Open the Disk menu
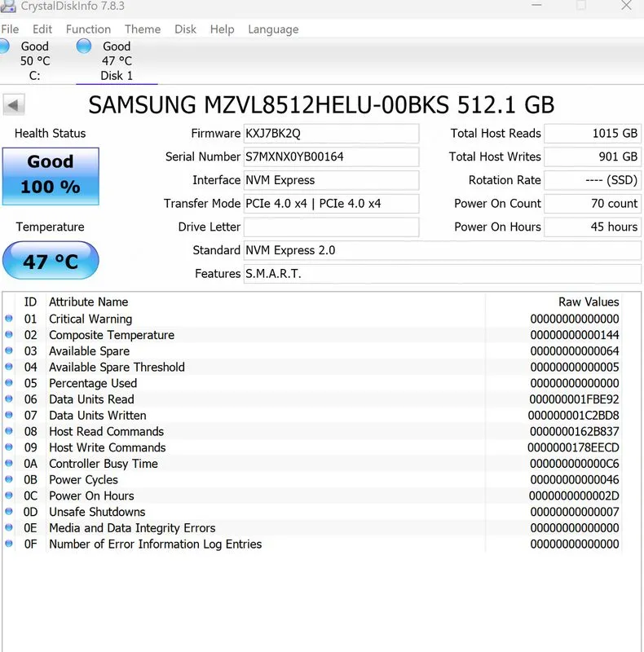The width and height of the screenshot is (644, 652). pos(185,29)
